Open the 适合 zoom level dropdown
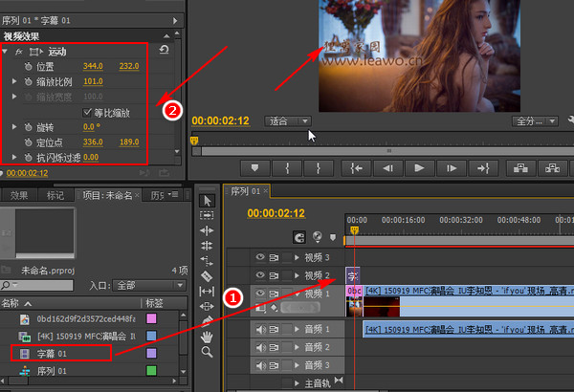The height and width of the screenshot is (392, 574). (288, 121)
